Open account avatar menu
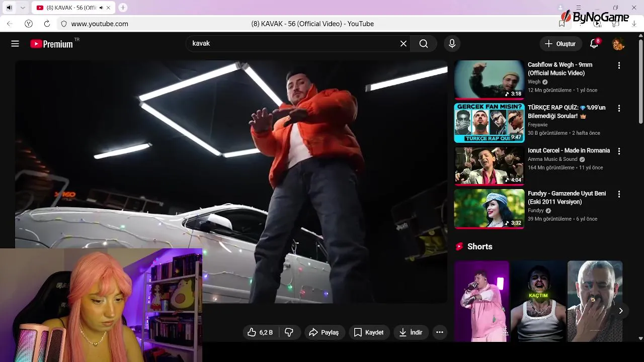The image size is (644, 362). coord(618,44)
